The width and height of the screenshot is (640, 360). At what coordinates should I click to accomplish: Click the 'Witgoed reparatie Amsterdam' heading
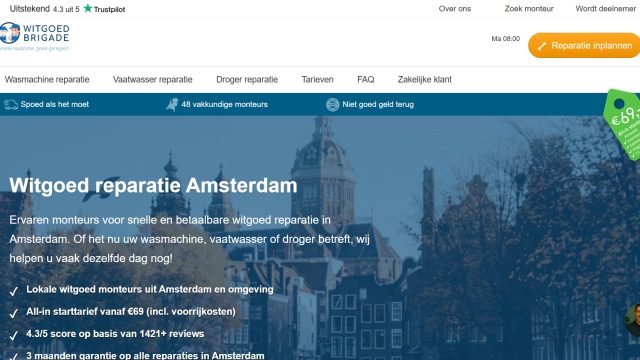[153, 186]
